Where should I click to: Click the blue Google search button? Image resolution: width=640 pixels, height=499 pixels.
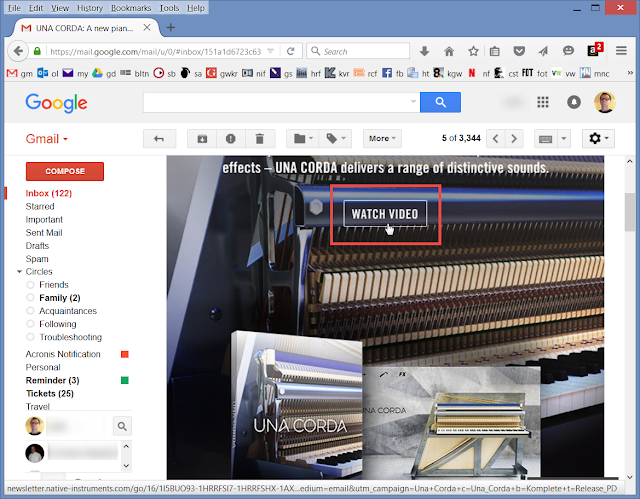coord(440,102)
